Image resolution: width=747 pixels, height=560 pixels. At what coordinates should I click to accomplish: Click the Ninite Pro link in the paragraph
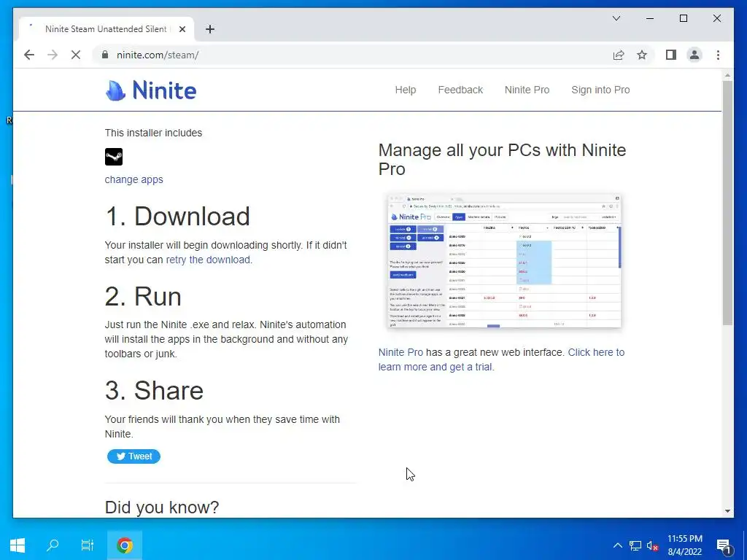coord(400,352)
